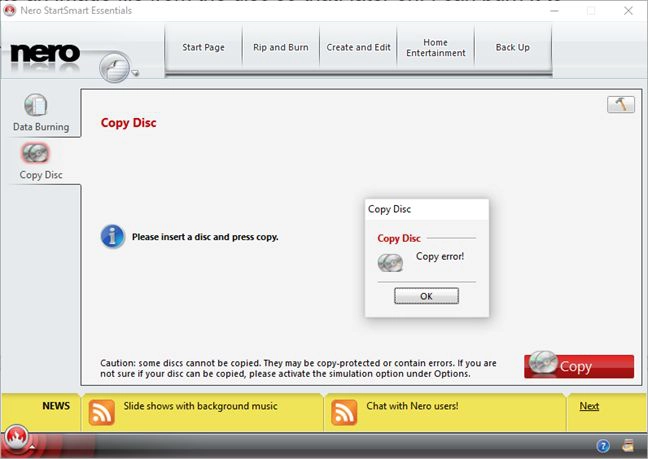The width and height of the screenshot is (648, 459).
Task: Switch to Rip and Burn tab
Action: 281,48
